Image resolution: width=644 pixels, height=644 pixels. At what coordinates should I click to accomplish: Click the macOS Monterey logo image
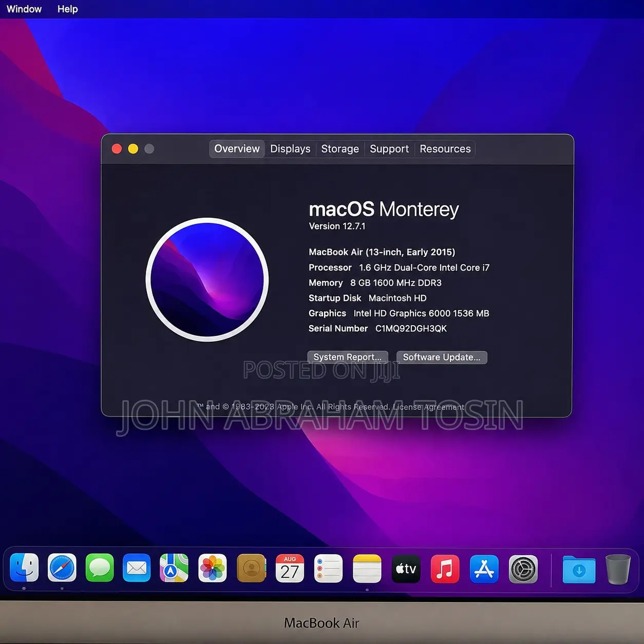(x=207, y=279)
